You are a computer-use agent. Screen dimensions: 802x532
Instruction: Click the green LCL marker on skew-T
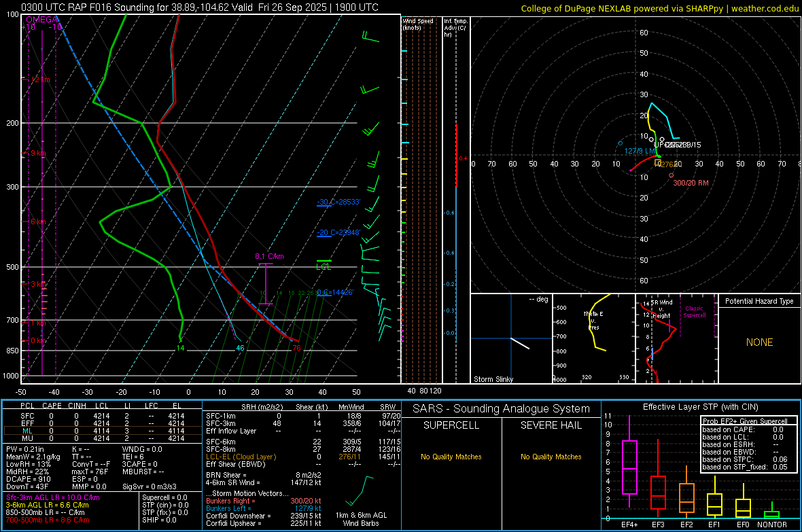324,267
